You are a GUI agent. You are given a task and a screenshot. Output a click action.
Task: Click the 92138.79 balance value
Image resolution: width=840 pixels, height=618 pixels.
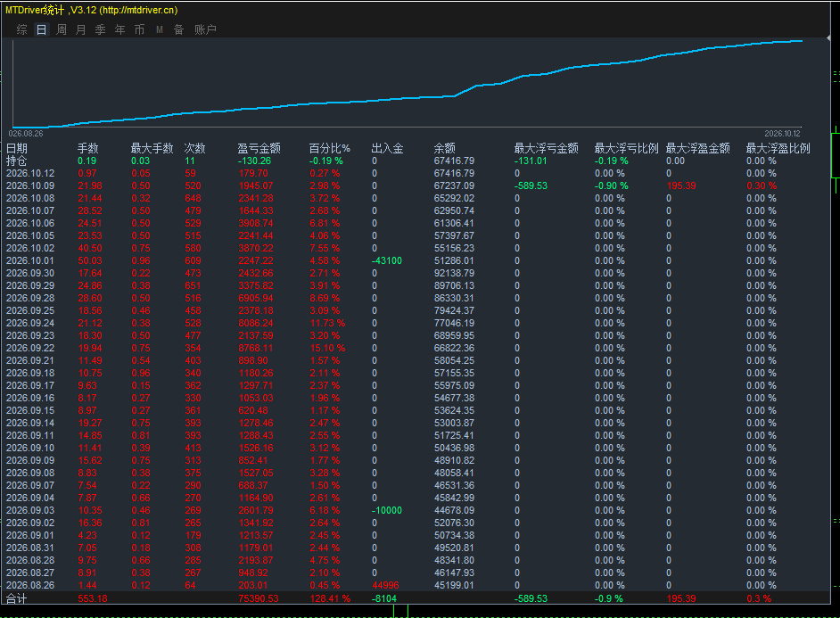click(x=454, y=273)
